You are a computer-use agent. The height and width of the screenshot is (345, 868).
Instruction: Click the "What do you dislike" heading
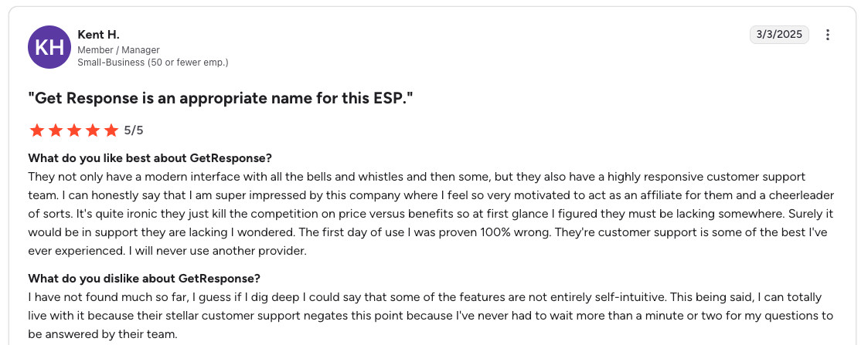click(x=144, y=279)
